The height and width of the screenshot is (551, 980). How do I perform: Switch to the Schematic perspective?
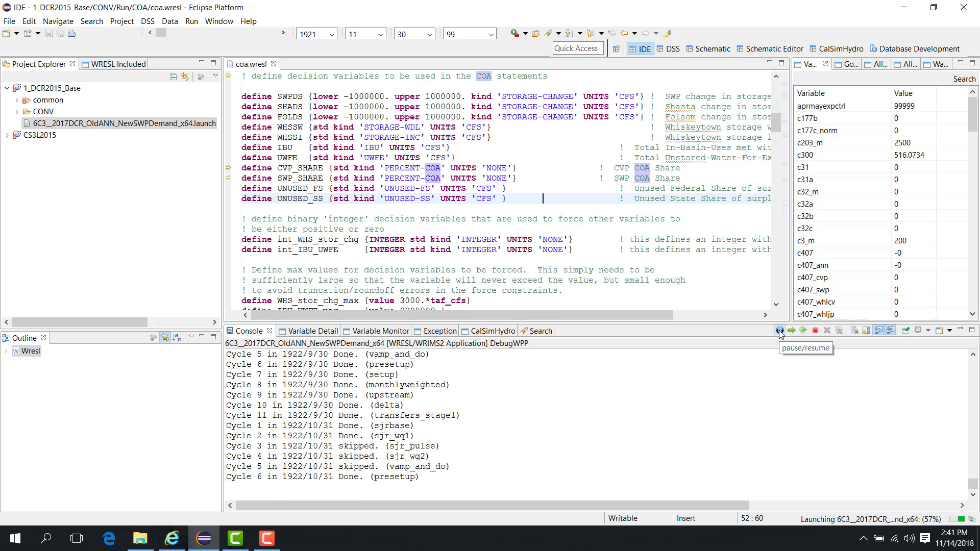(708, 49)
